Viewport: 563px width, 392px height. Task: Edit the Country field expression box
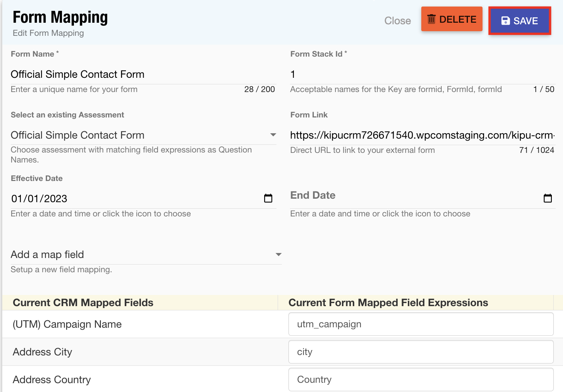coord(421,380)
